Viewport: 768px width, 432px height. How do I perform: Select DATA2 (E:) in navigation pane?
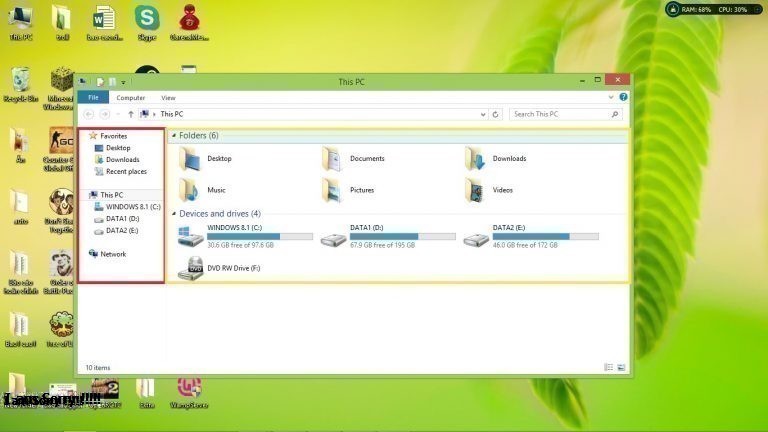tap(122, 230)
